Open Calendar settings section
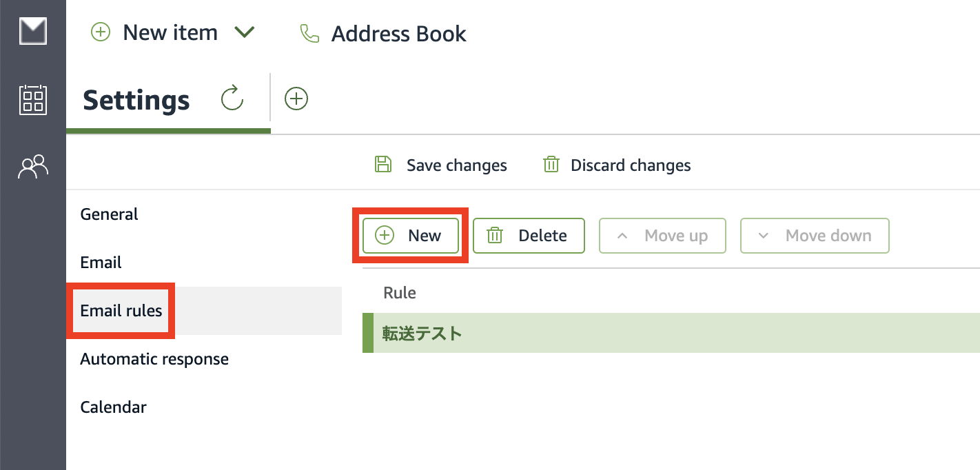Viewport: 980px width, 470px height. [113, 407]
